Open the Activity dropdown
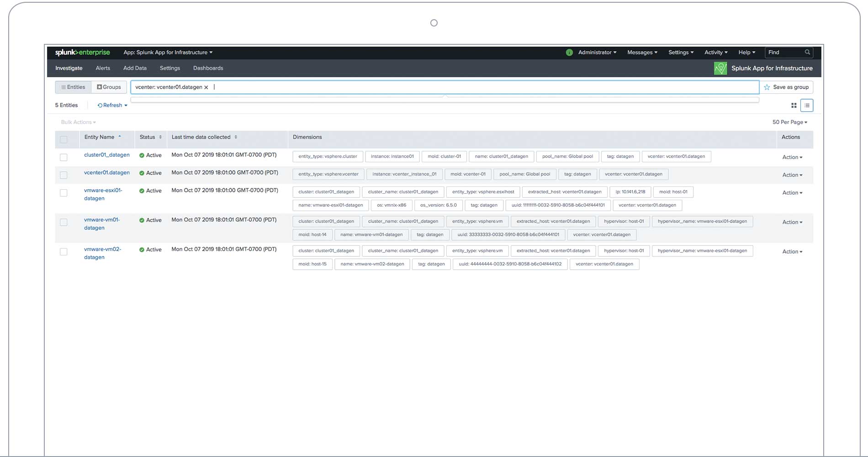868x457 pixels. click(x=716, y=53)
